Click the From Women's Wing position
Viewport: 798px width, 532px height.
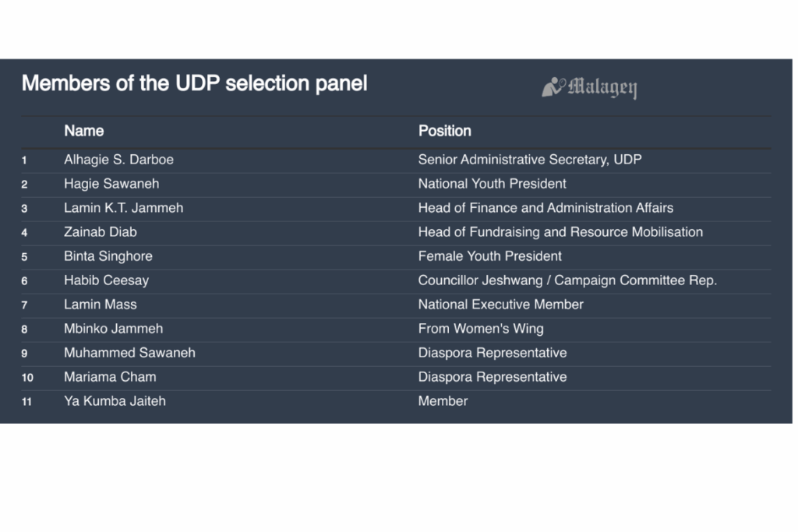pos(481,329)
